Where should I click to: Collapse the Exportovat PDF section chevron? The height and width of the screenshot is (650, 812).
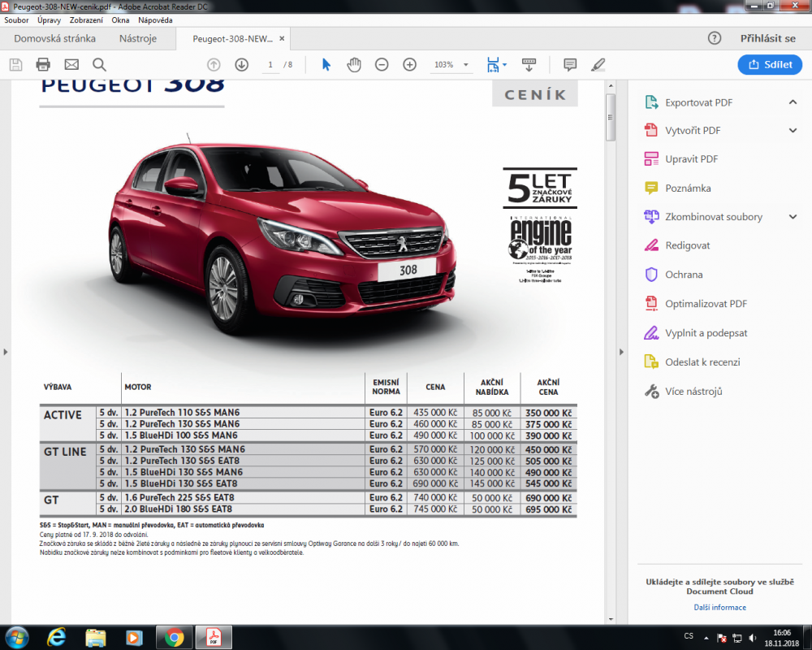793,102
